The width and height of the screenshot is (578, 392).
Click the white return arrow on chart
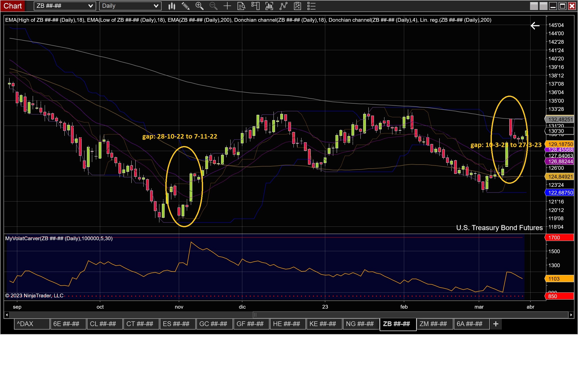pos(535,25)
